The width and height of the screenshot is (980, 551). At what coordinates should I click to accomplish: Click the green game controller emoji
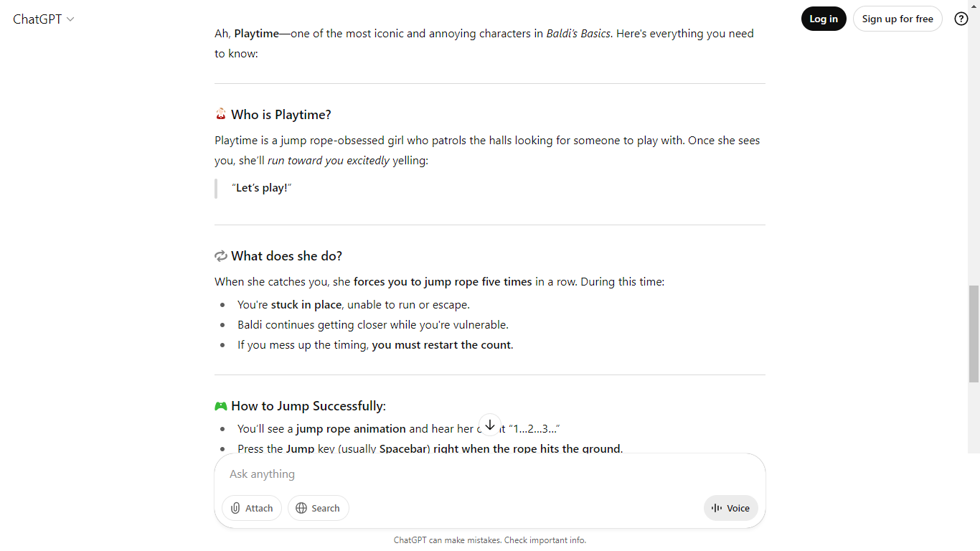pyautogui.click(x=221, y=406)
